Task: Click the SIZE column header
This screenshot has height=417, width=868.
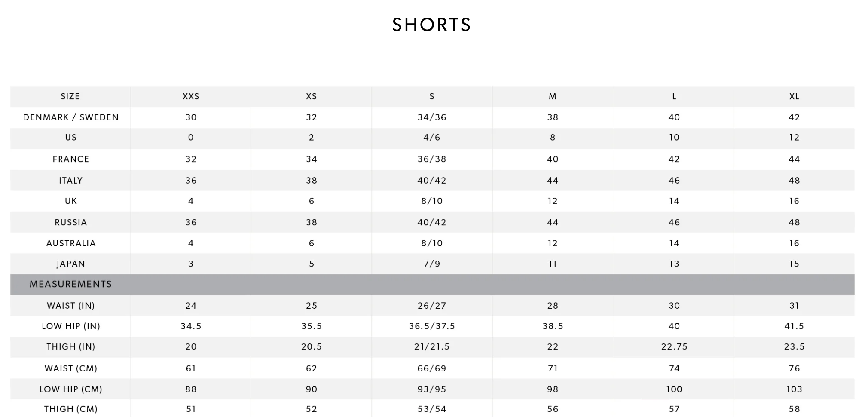Action: pos(70,96)
